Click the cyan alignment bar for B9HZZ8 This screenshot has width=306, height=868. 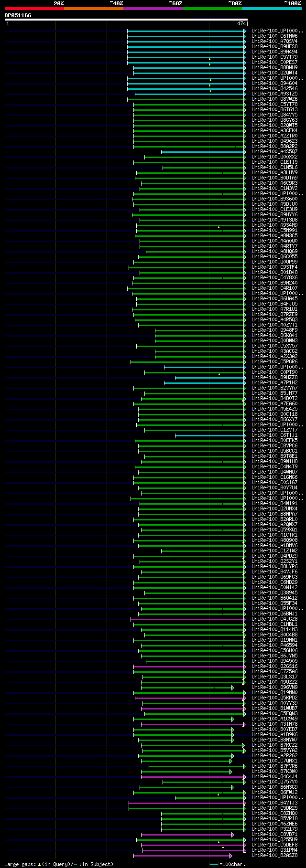coord(210,378)
